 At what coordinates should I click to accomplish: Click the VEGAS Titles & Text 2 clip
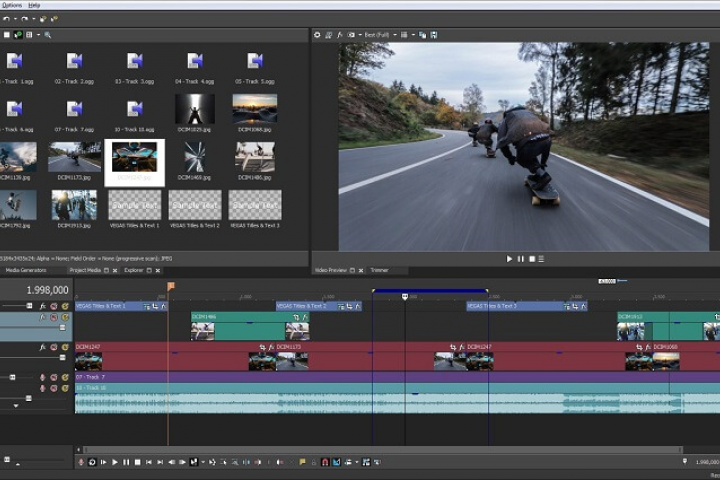click(300, 306)
